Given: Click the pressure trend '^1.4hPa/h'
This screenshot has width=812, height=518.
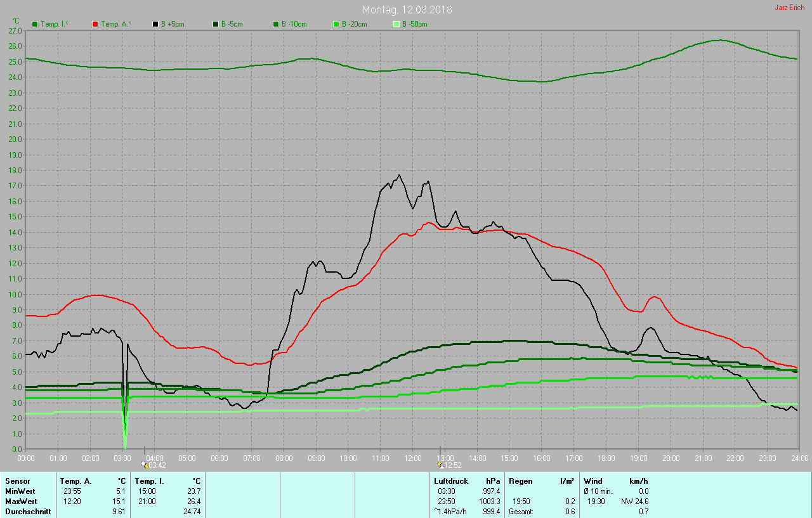Looking at the screenshot, I should coord(450,512).
